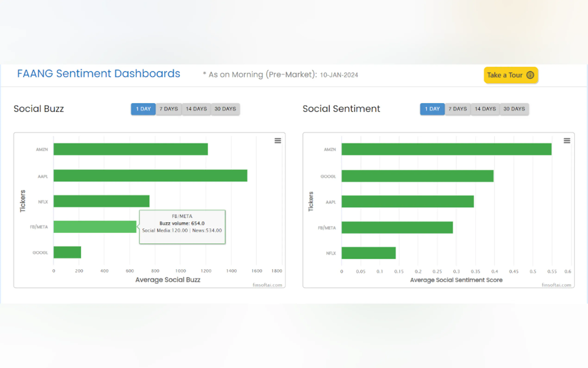
Task: Click highlighted FB/META buzz bar
Action: point(95,227)
